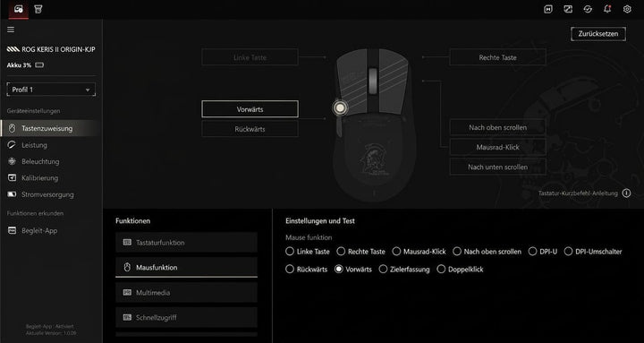The height and width of the screenshot is (343, 644).
Task: Select the DPI-Umschalter radio button
Action: pyautogui.click(x=569, y=252)
